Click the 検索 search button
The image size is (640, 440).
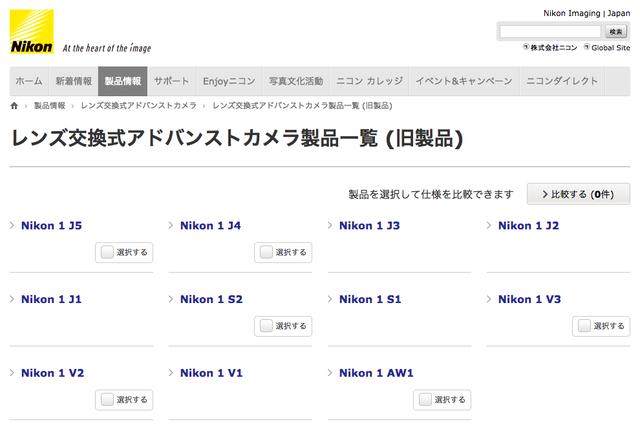(x=616, y=31)
